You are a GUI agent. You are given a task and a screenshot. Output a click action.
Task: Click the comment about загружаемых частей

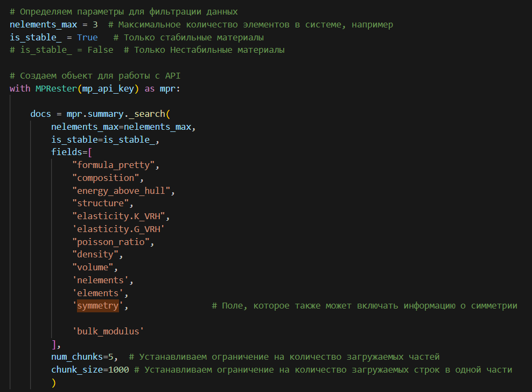pos(284,357)
